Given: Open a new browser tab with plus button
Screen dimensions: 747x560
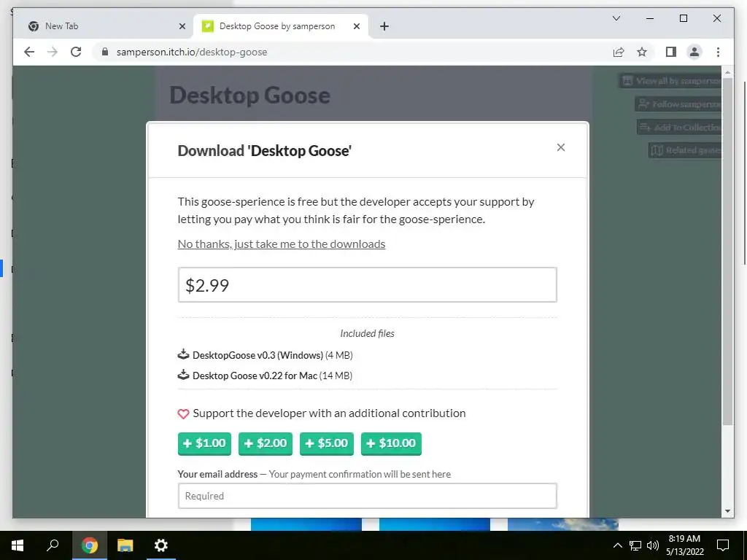Looking at the screenshot, I should point(384,27).
